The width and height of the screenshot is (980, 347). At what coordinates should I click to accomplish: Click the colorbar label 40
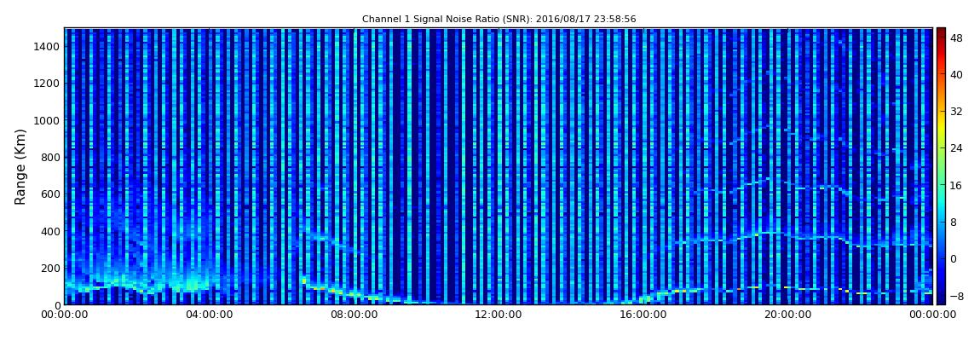(956, 74)
